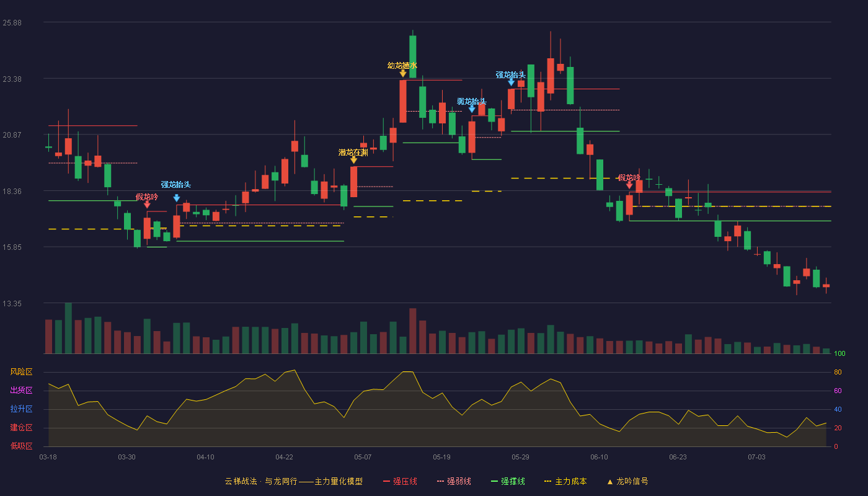Image resolution: width=868 pixels, height=496 pixels.
Task: Click the red 20 indicator scale value
Action: [x=838, y=428]
